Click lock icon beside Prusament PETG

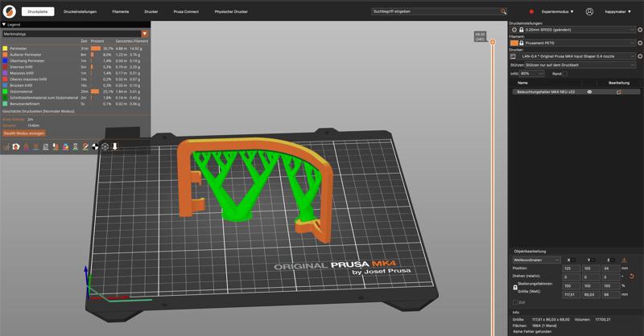521,43
